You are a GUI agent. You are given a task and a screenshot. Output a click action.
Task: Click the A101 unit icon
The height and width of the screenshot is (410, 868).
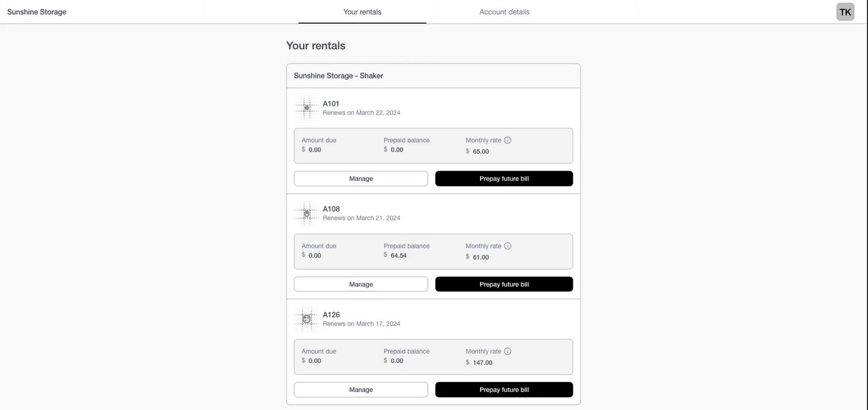(307, 108)
